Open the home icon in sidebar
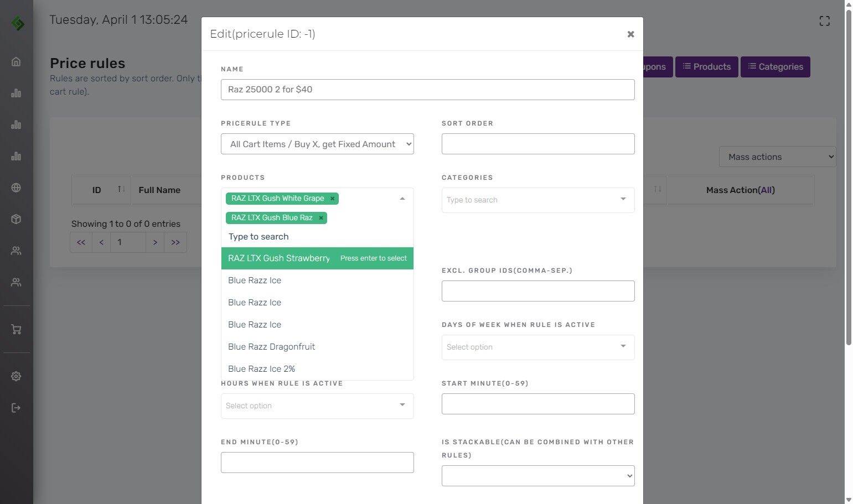The height and width of the screenshot is (504, 853). click(x=16, y=61)
